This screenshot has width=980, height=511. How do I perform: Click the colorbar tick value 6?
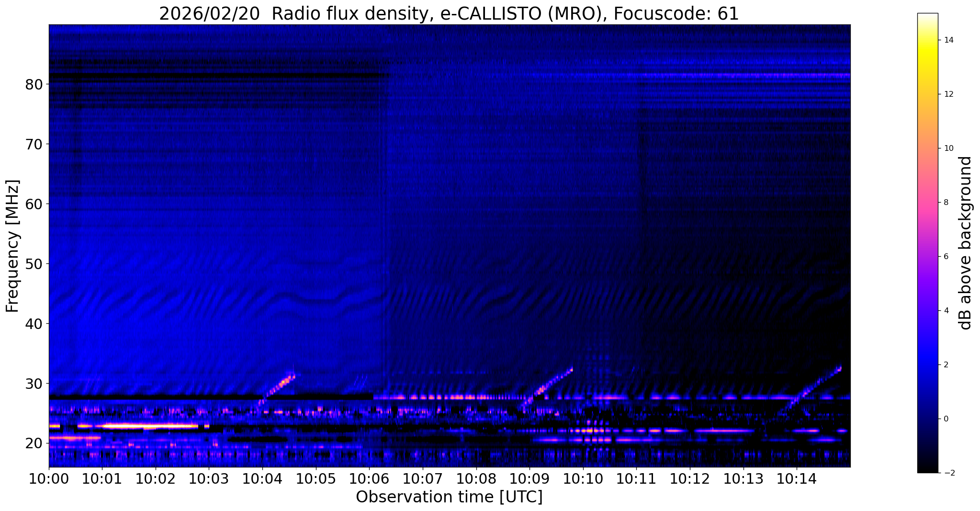point(946,257)
